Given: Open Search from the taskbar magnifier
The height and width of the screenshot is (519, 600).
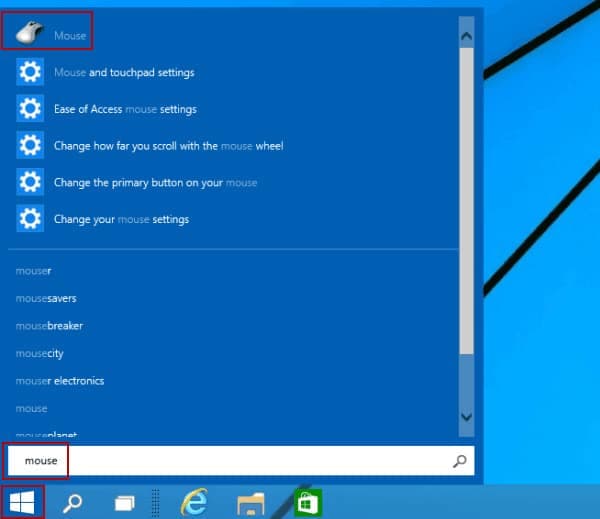Looking at the screenshot, I should (72, 503).
